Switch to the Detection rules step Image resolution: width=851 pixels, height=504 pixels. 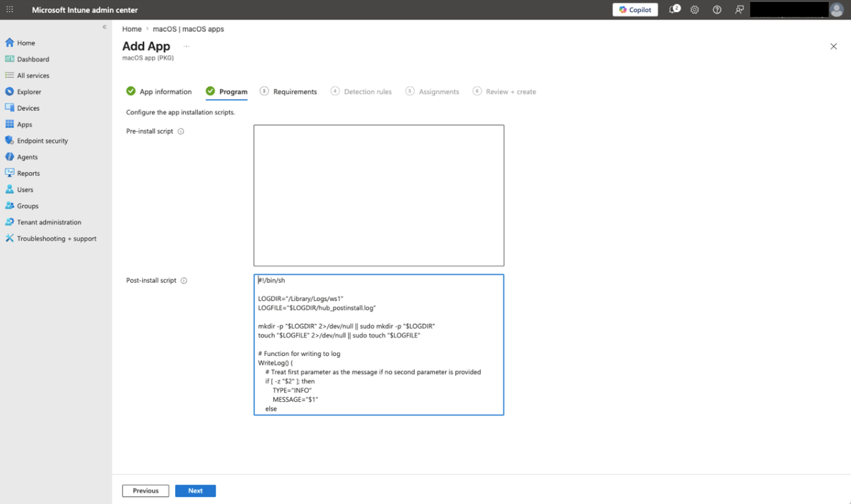pyautogui.click(x=361, y=91)
